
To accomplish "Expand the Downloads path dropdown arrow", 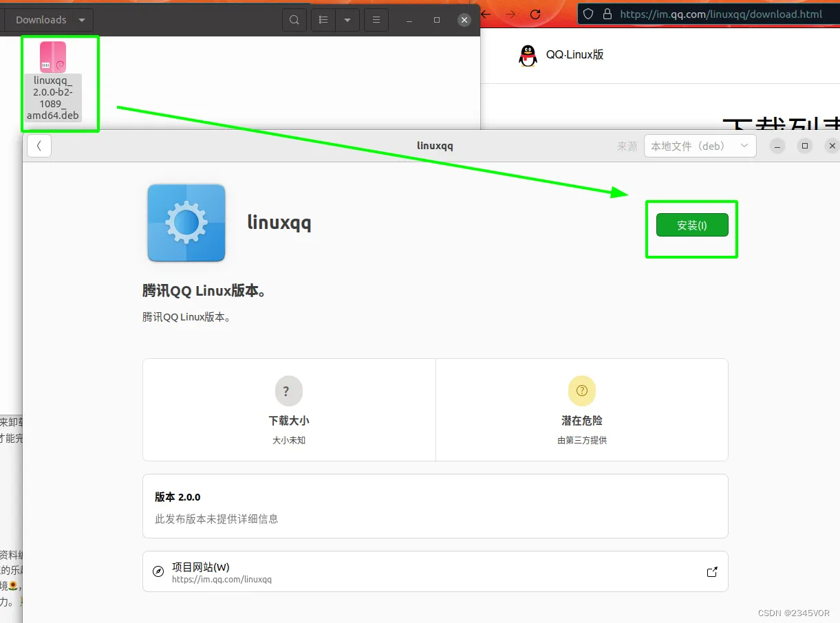I will [x=82, y=20].
